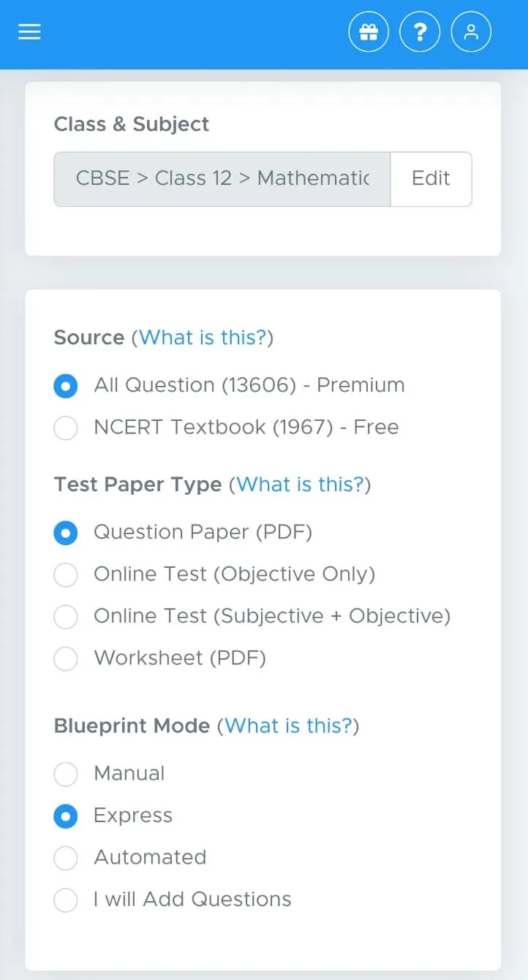Screen dimensions: 528x980
Task: Choose the free NCERT Textbook source option
Action: click(66, 428)
